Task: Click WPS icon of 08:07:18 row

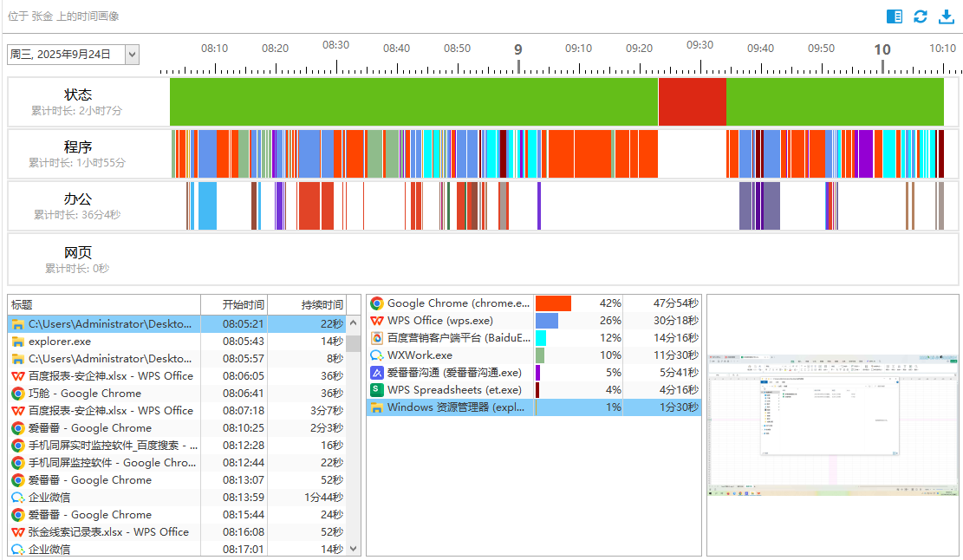Action: tap(18, 411)
